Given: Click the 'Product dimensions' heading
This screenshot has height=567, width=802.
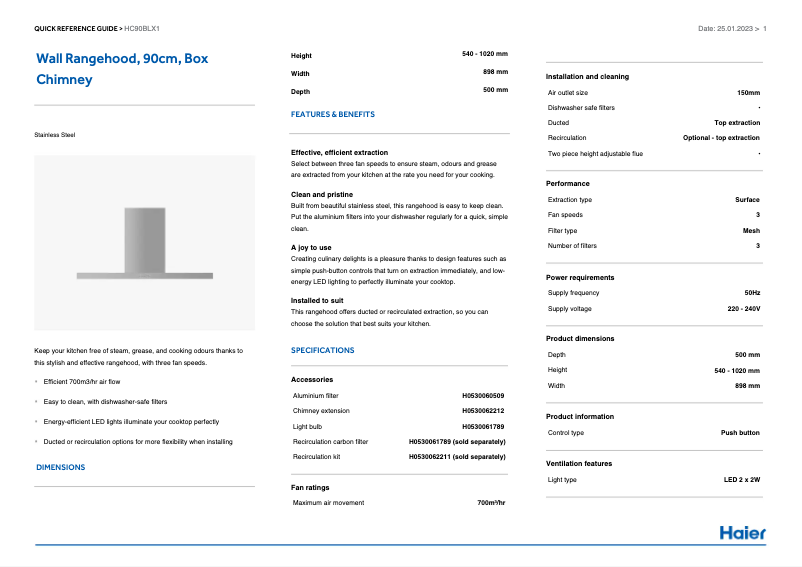Looking at the screenshot, I should pos(580,338).
